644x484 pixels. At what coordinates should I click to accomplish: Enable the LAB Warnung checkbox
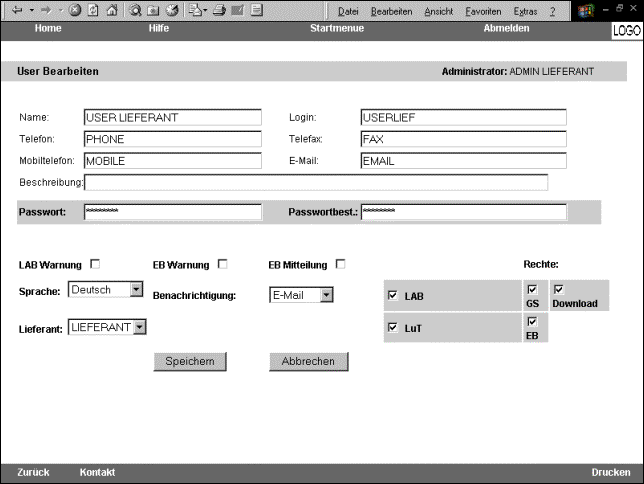point(95,264)
